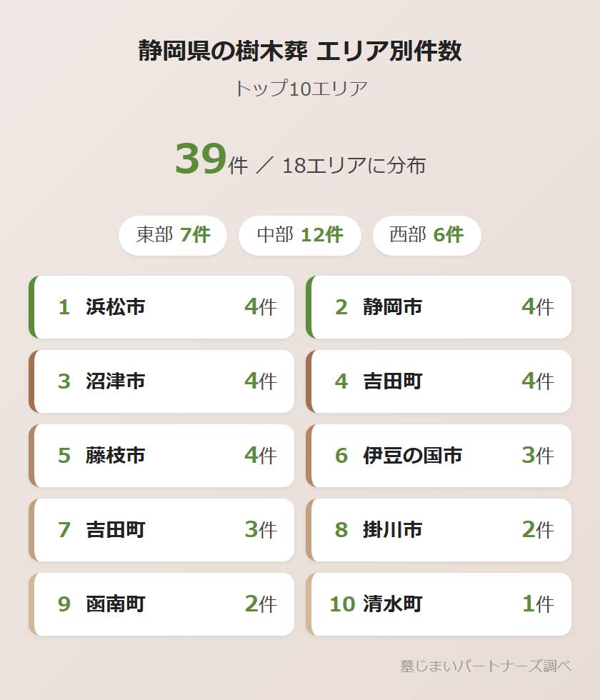Select the 中部 12件 region pill
The height and width of the screenshot is (700, 600).
coord(299,235)
